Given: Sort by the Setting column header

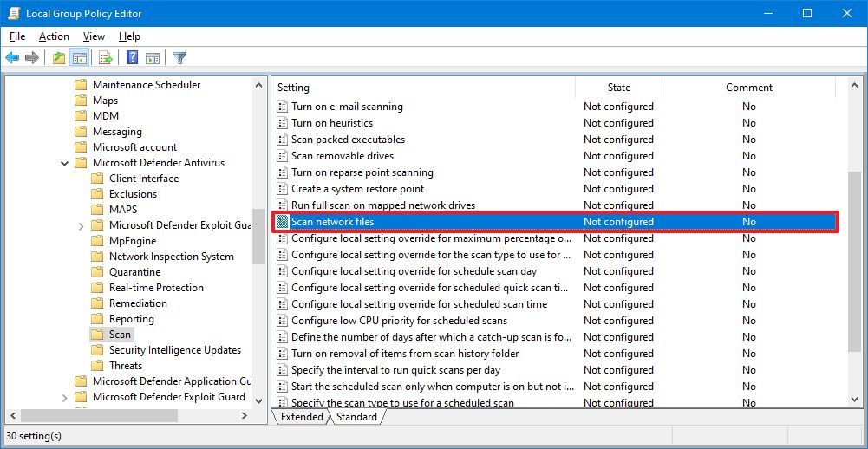Looking at the screenshot, I should 423,88.
